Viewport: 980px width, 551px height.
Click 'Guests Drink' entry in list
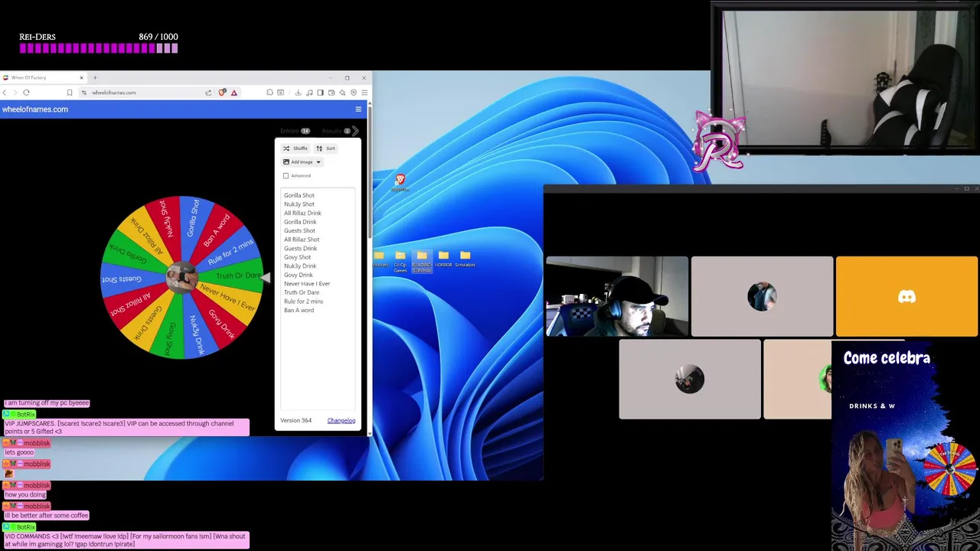click(300, 248)
